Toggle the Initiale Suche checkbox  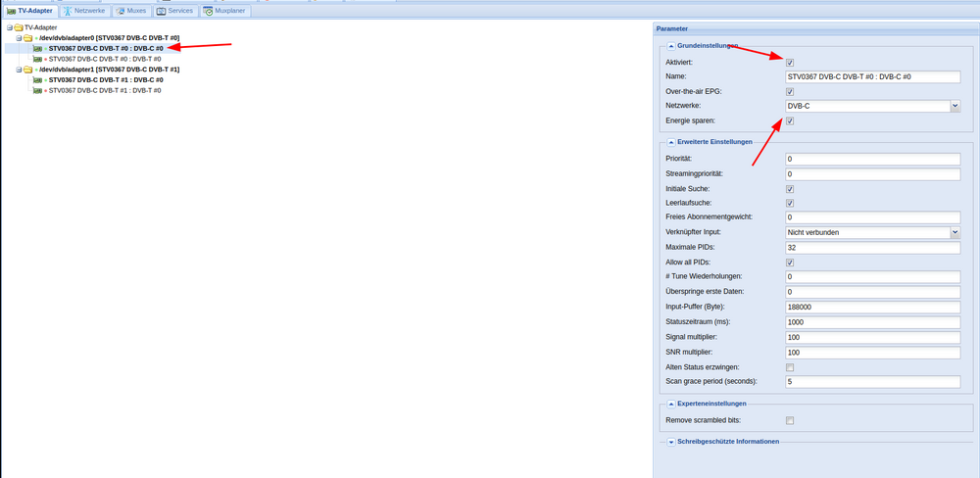(x=790, y=189)
